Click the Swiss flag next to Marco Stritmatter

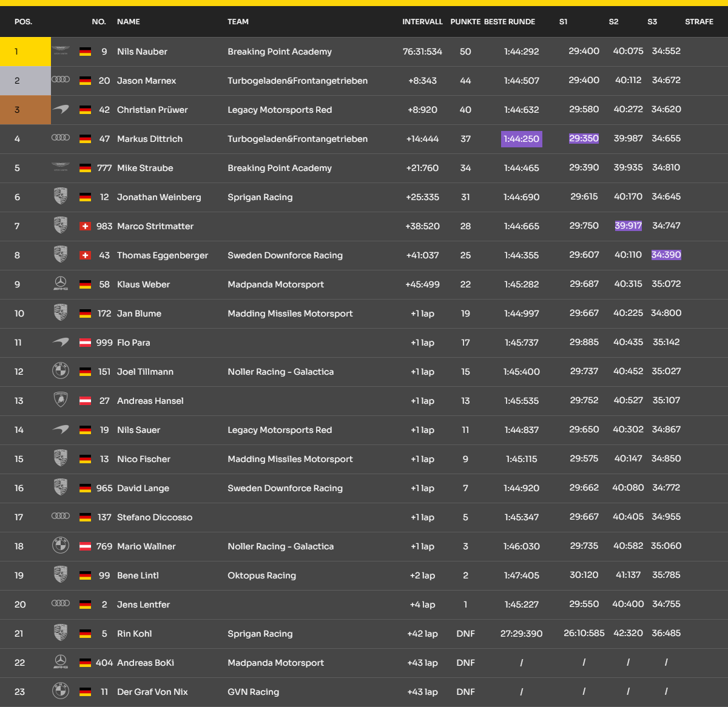coord(86,226)
